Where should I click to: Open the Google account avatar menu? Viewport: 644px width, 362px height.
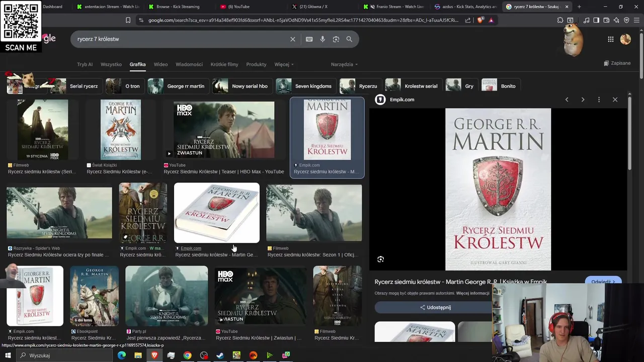tap(625, 39)
